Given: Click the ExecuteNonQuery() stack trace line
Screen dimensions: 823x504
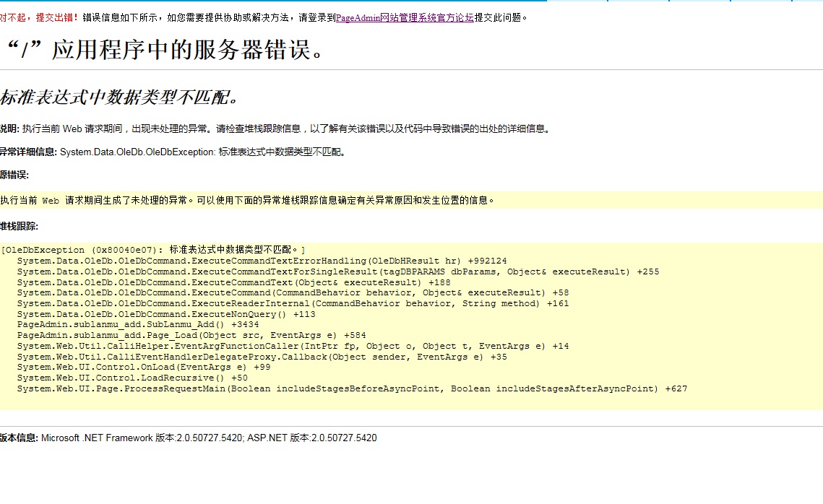Looking at the screenshot, I should click(x=166, y=314).
